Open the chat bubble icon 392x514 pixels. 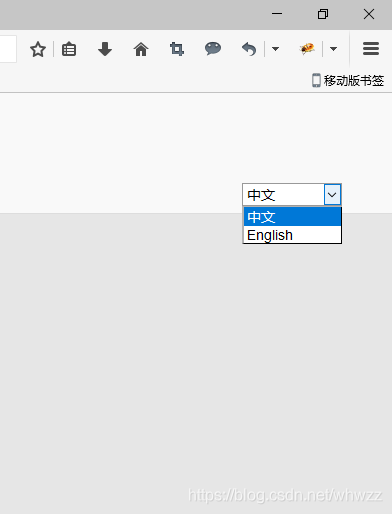213,49
